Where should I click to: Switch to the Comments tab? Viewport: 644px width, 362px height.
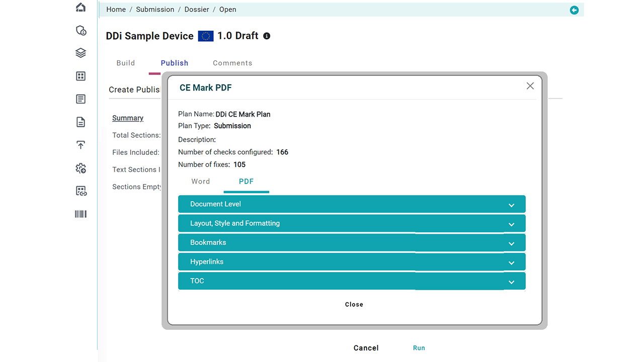pyautogui.click(x=232, y=63)
